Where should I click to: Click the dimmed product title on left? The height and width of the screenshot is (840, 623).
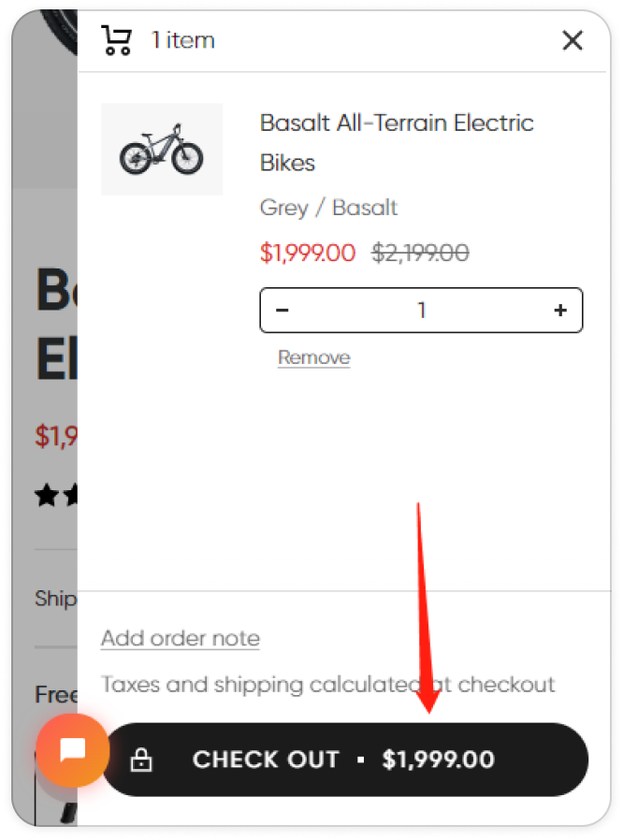[56, 324]
